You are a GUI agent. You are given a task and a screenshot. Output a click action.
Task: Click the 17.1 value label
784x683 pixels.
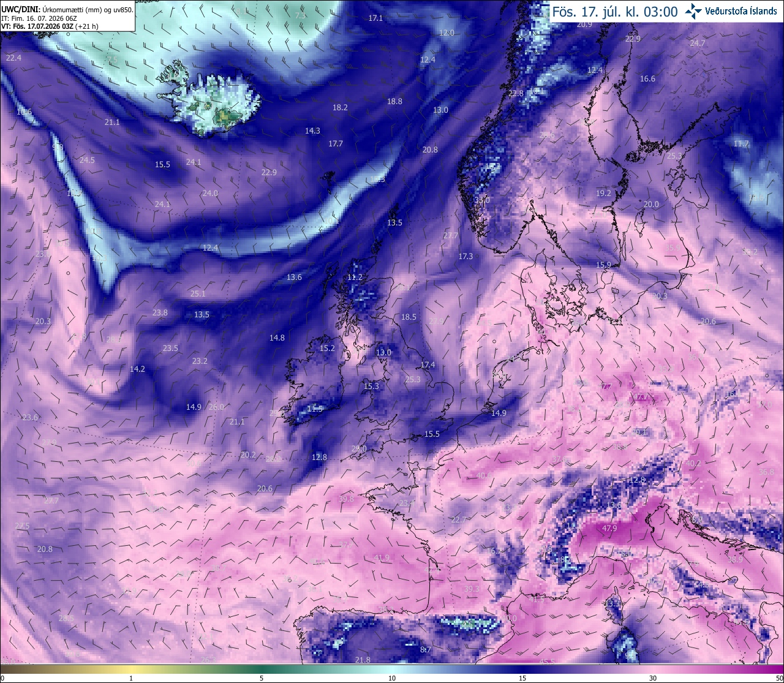[x=375, y=18]
